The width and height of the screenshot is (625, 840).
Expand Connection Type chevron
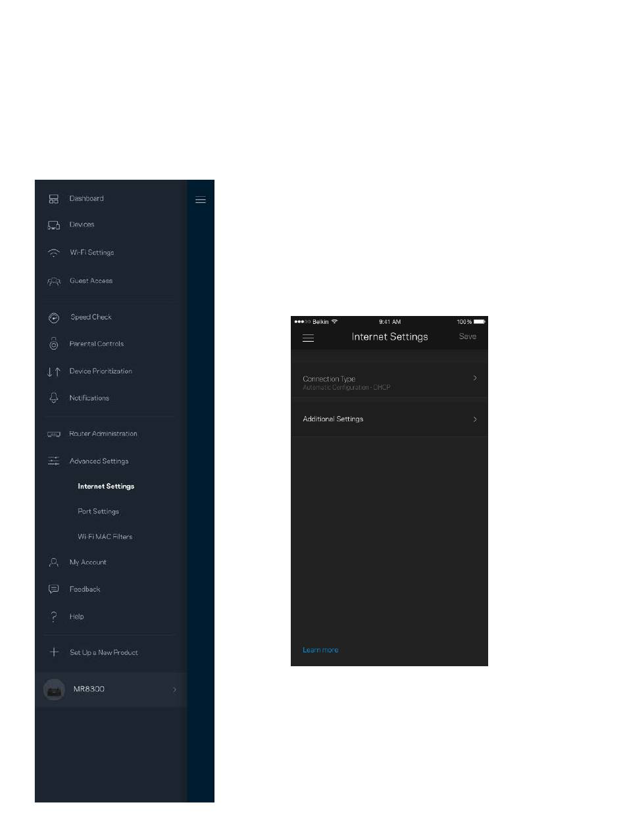pos(475,379)
